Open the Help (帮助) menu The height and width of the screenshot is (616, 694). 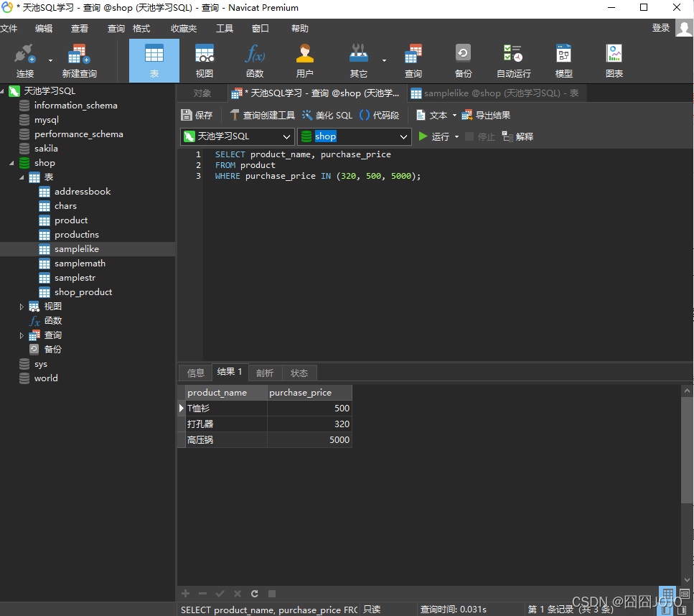[x=300, y=28]
